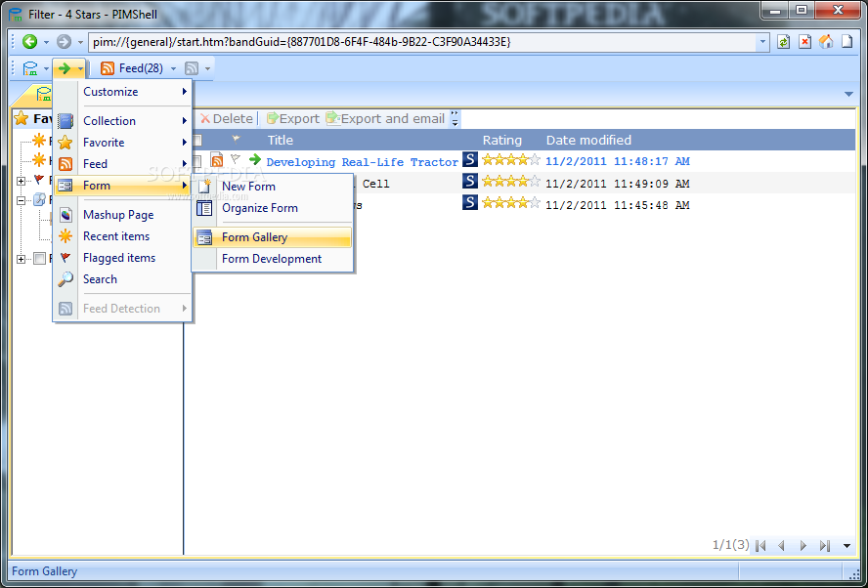The height and width of the screenshot is (588, 868).
Task: Go to the first page navigation icon
Action: pos(760,546)
